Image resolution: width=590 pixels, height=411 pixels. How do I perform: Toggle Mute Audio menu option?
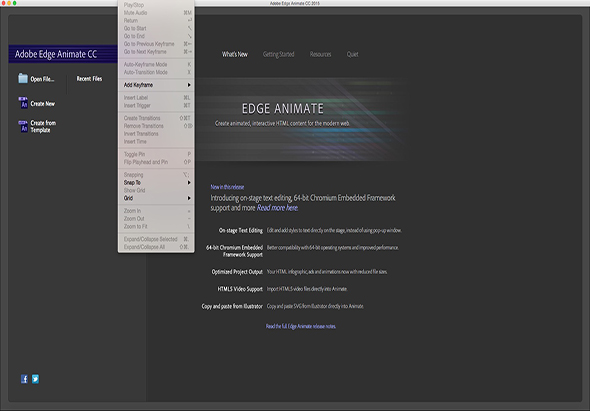point(156,13)
